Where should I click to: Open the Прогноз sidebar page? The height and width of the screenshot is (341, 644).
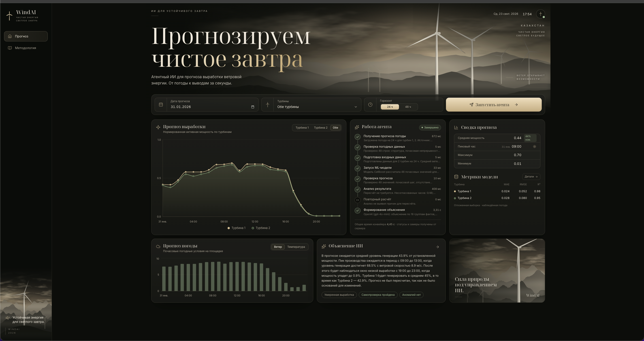point(26,36)
